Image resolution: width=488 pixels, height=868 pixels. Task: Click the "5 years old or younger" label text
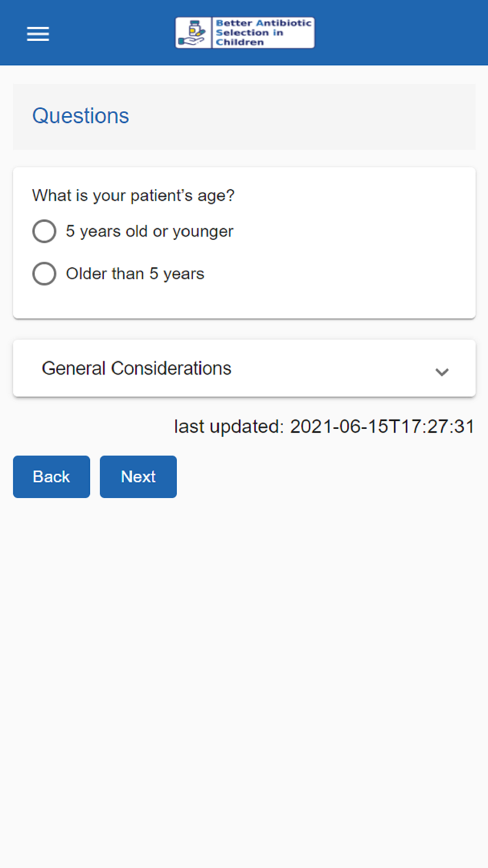tap(149, 232)
